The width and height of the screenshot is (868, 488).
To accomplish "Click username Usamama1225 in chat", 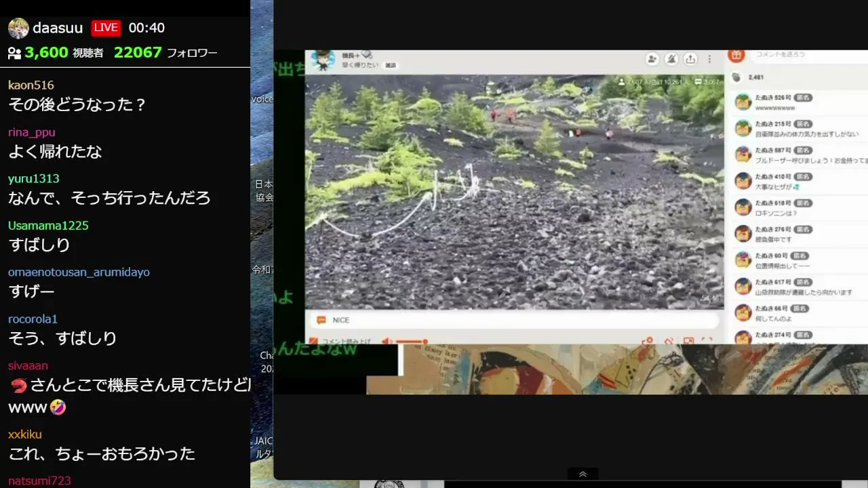I will [48, 226].
